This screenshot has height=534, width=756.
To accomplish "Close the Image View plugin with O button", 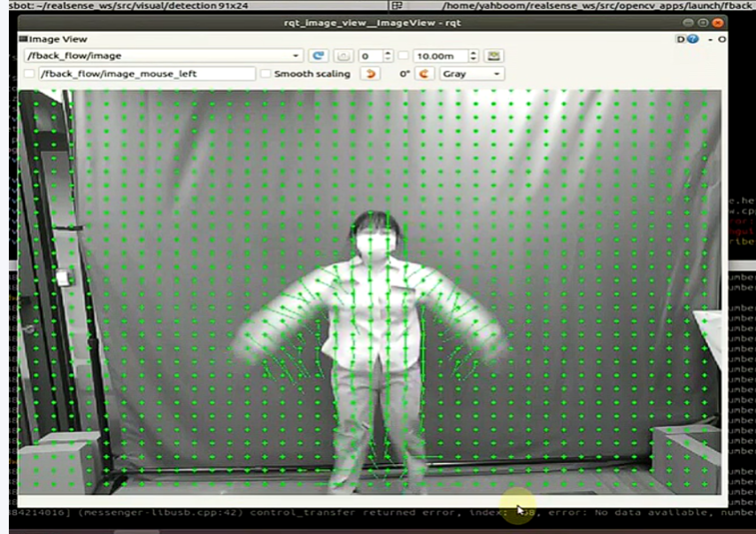I will pyautogui.click(x=721, y=39).
